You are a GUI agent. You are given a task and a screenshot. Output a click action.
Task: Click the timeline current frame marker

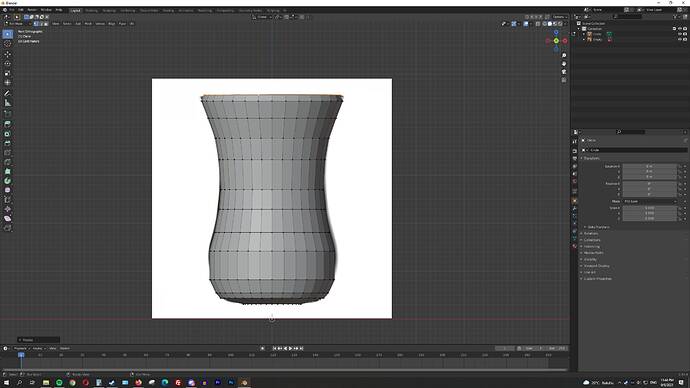21,355
